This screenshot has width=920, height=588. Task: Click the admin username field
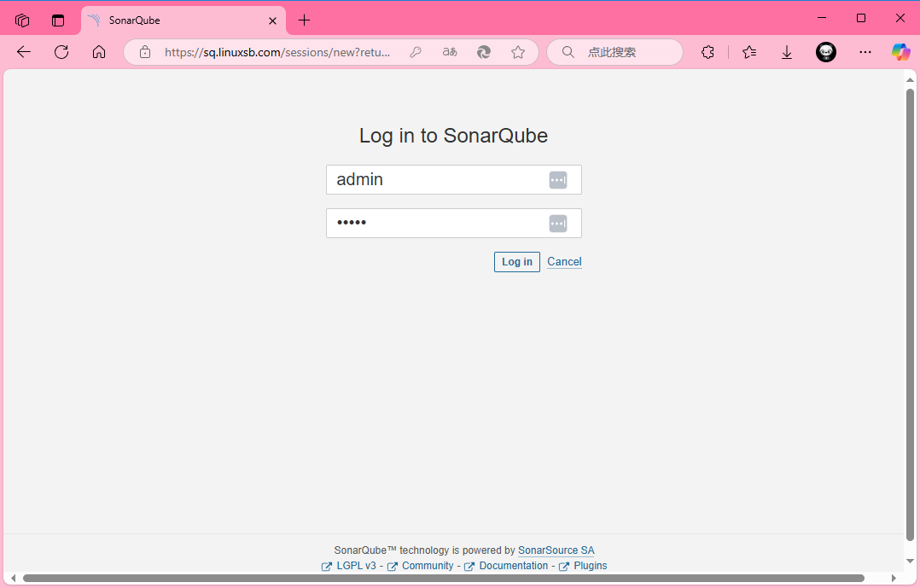click(x=453, y=179)
